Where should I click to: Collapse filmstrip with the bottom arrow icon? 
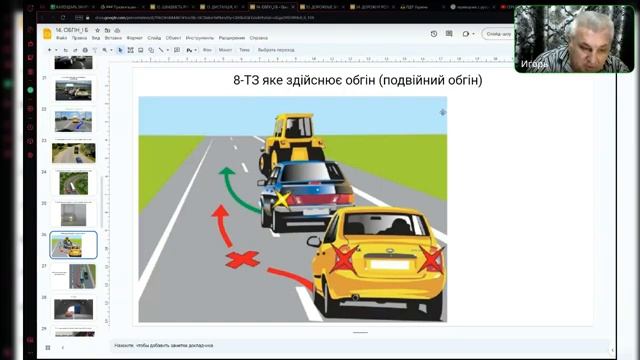[62, 347]
